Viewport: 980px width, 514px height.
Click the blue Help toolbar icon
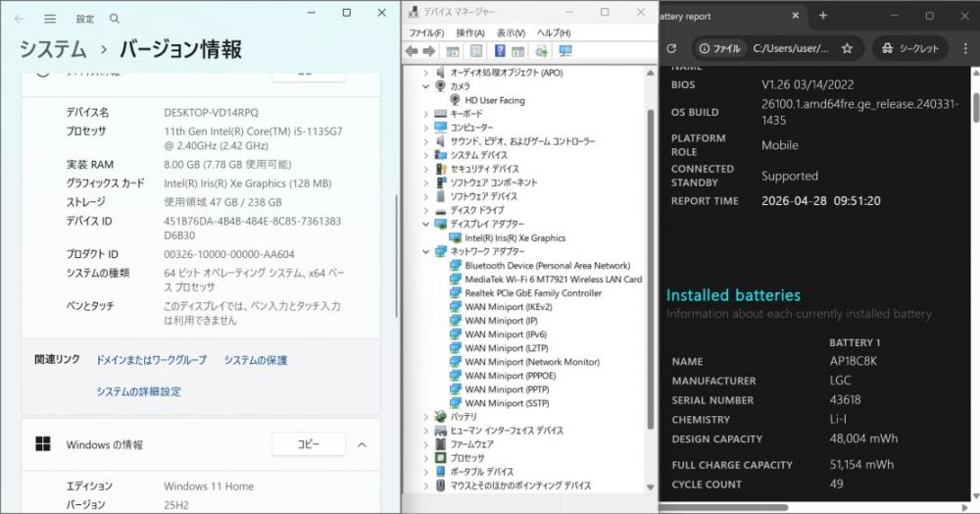[x=500, y=51]
